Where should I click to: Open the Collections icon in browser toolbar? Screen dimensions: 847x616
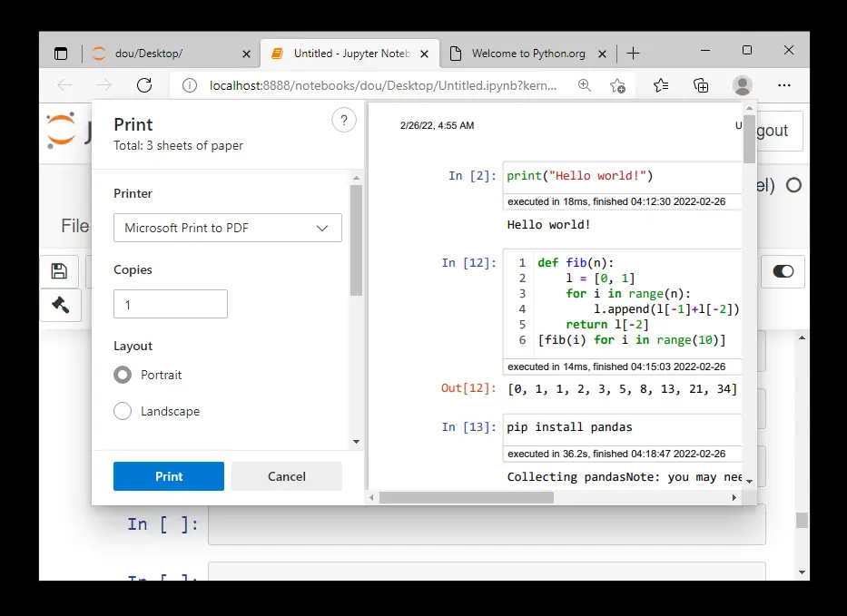[701, 85]
